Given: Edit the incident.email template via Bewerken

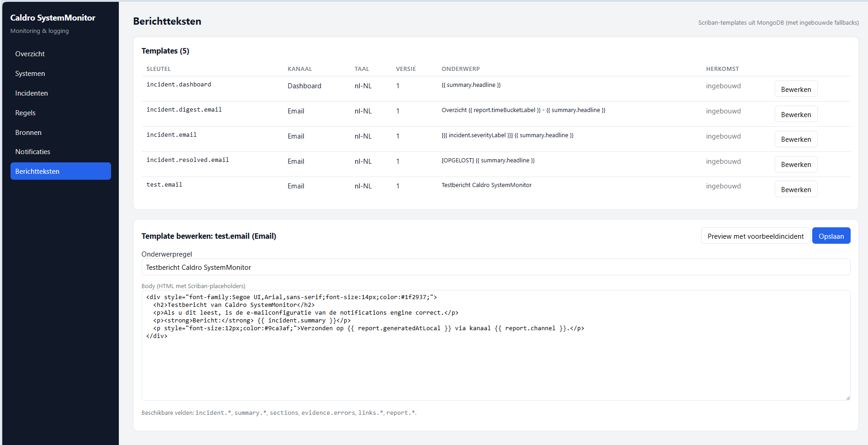Looking at the screenshot, I should [x=796, y=139].
